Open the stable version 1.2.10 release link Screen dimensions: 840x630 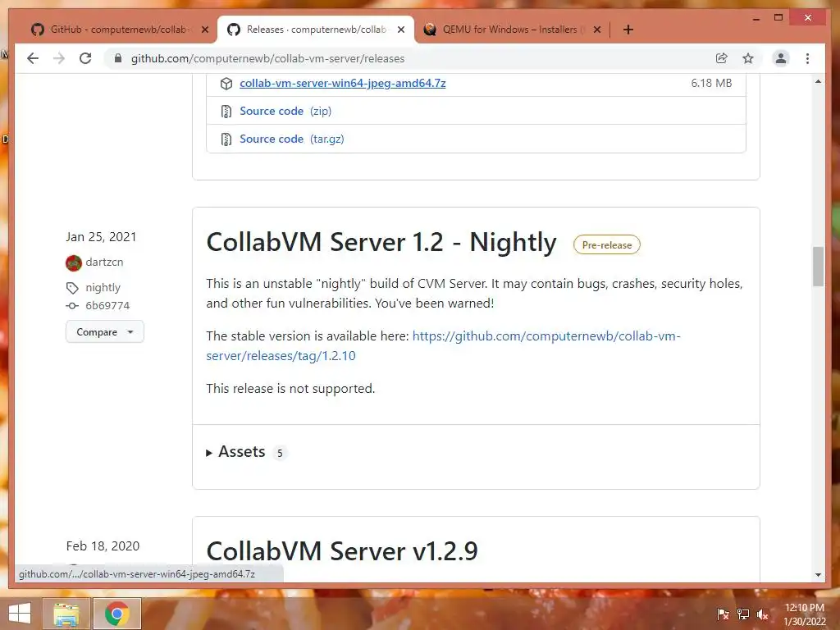coord(443,345)
